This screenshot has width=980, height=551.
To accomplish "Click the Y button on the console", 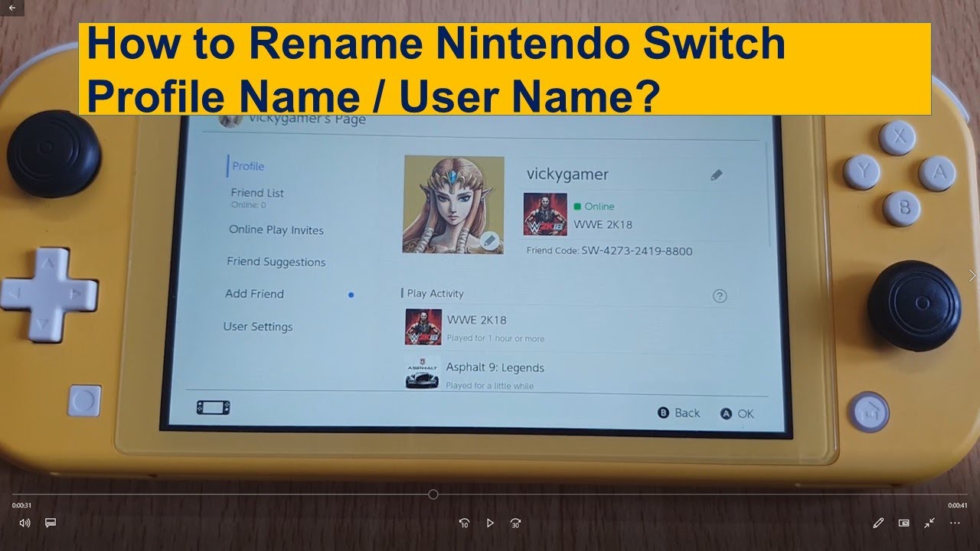I will (862, 171).
